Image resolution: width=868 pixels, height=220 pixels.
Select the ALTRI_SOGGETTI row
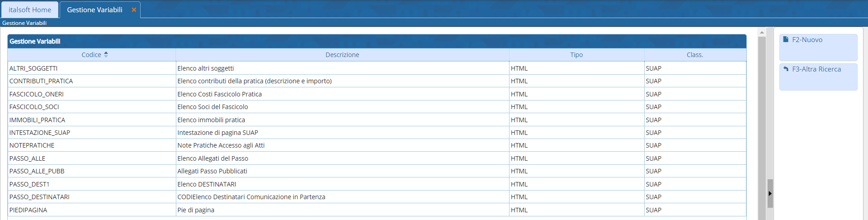[x=377, y=68]
